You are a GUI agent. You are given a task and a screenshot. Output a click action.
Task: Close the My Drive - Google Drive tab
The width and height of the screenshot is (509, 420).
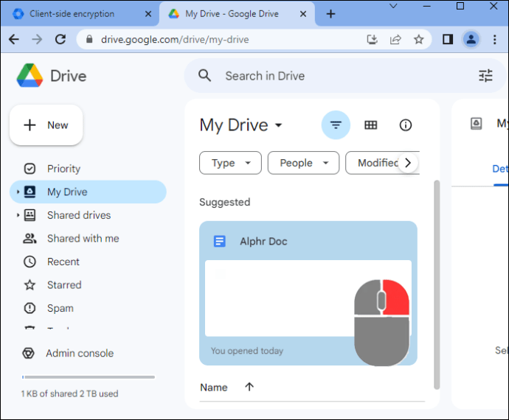(x=303, y=14)
